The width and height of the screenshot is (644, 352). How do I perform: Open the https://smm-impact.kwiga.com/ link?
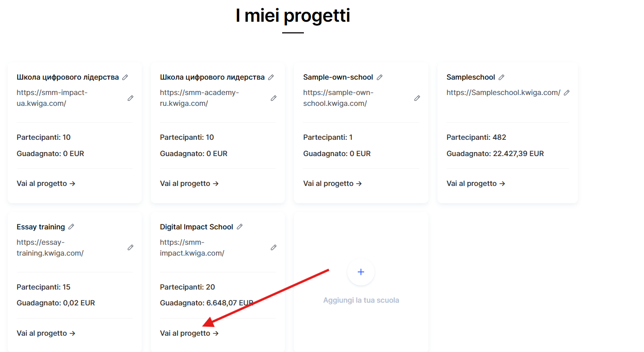point(192,248)
